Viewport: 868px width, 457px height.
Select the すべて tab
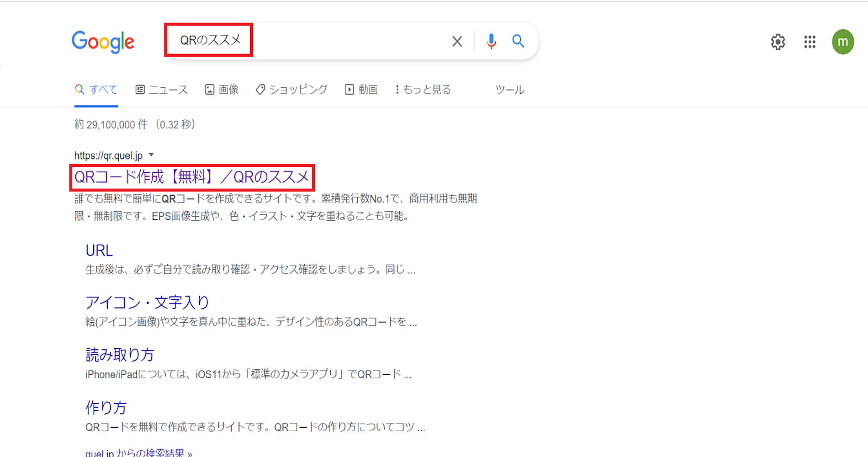[97, 90]
